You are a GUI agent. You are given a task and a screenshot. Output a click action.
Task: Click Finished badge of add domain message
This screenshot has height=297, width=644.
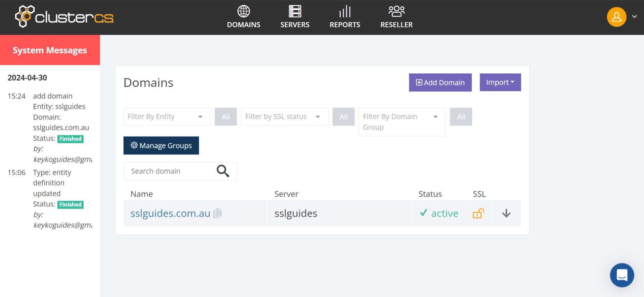[x=71, y=139]
